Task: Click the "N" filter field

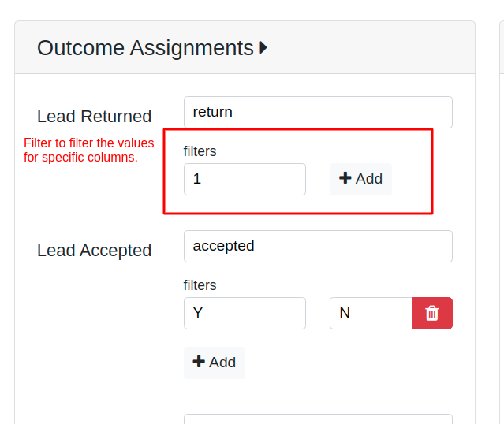Action: coord(371,313)
